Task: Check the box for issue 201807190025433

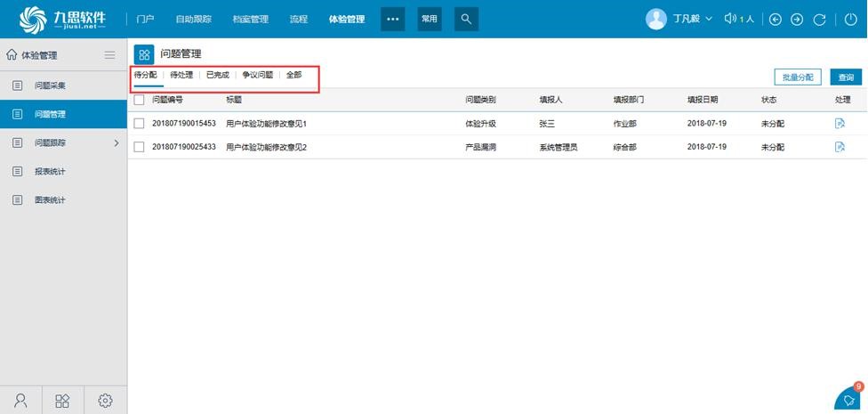Action: [x=139, y=147]
